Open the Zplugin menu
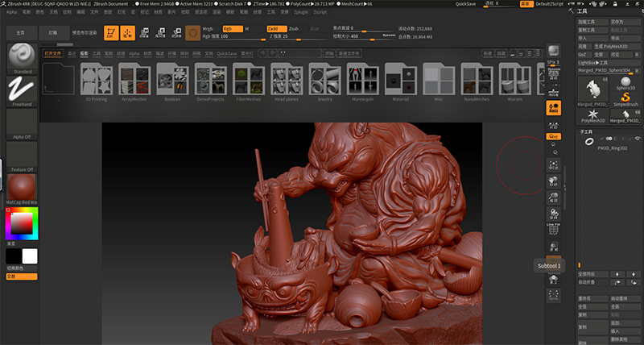Screen dimensions: 644x345 tap(300, 12)
